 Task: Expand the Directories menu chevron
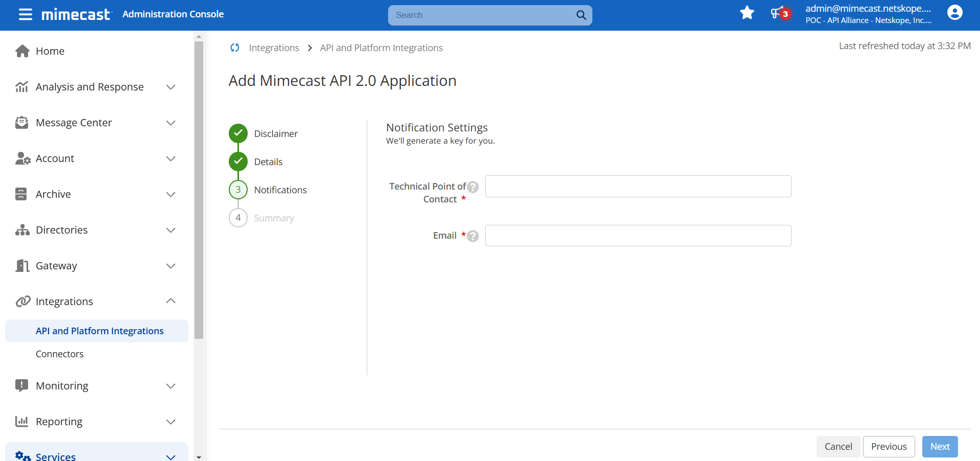point(171,230)
